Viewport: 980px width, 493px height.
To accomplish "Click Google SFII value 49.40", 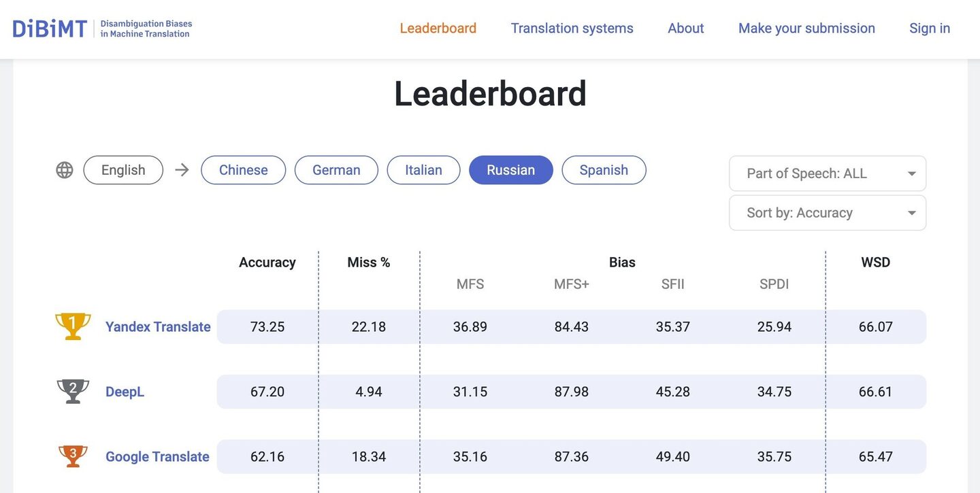I will coord(673,457).
